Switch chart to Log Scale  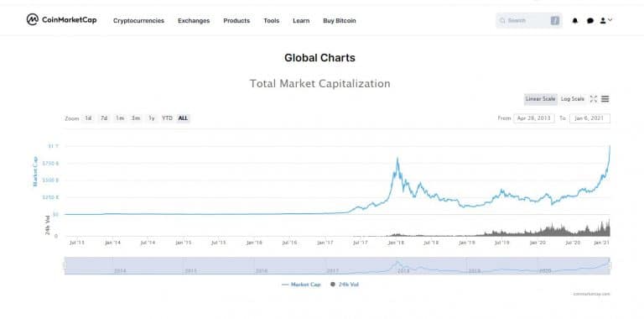[573, 99]
